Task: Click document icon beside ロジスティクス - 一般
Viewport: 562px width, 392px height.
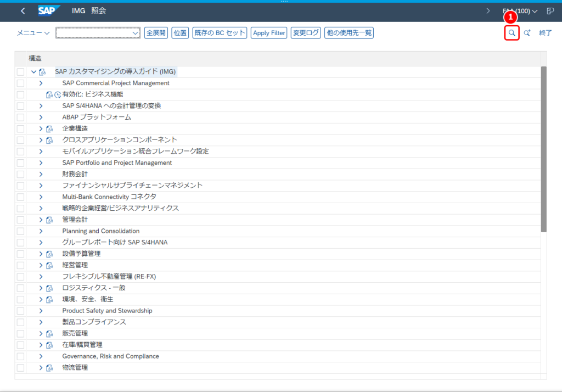Action: 49,288
